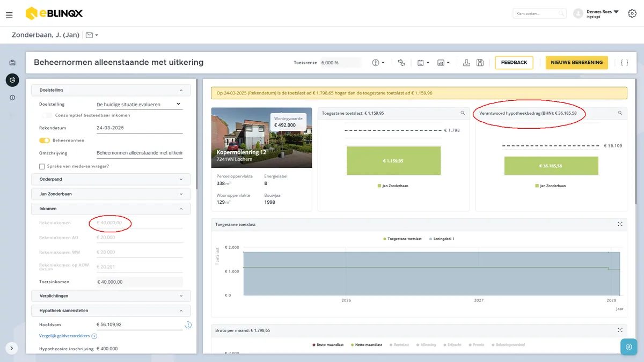The image size is (644, 362).
Task: Open the hamburger navigation menu
Action: [x=9, y=15]
